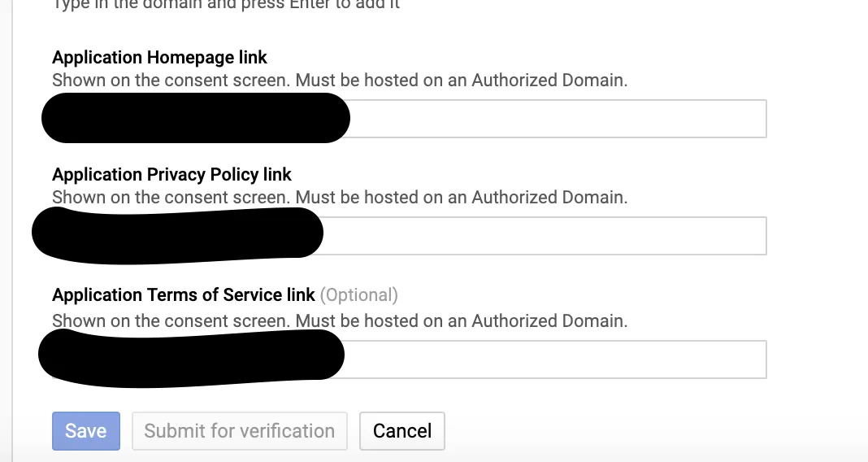Click the (Optional) text beside Terms of Service
This screenshot has width=868, height=462.
pyautogui.click(x=358, y=294)
